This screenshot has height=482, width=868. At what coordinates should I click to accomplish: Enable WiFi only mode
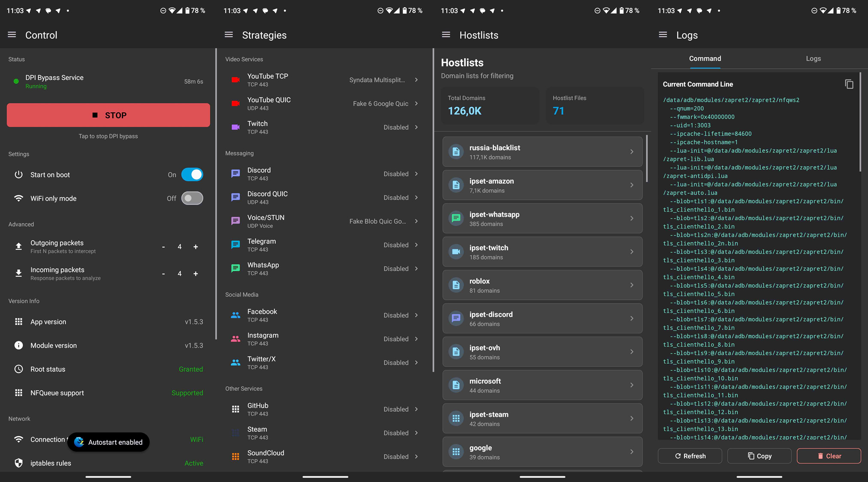[x=192, y=198]
